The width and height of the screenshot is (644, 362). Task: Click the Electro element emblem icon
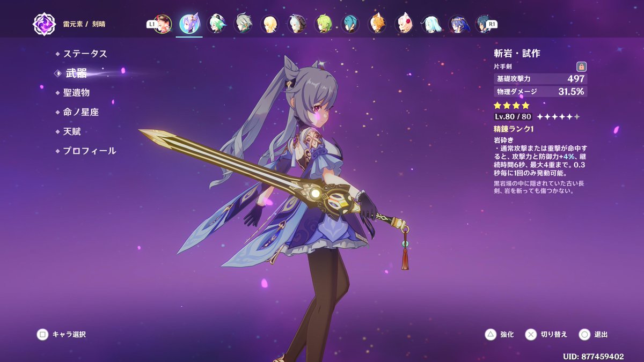pyautogui.click(x=44, y=24)
